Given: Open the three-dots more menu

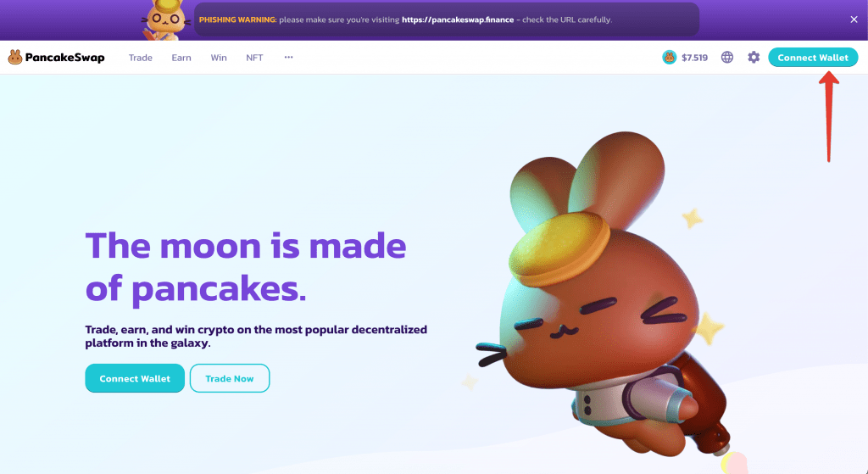Looking at the screenshot, I should 288,57.
